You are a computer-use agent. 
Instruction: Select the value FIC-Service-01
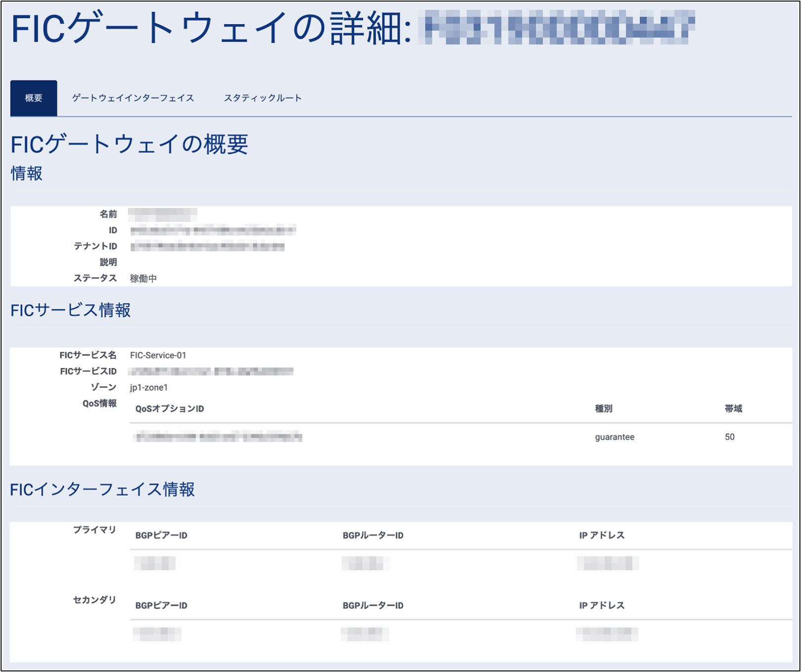click(158, 355)
